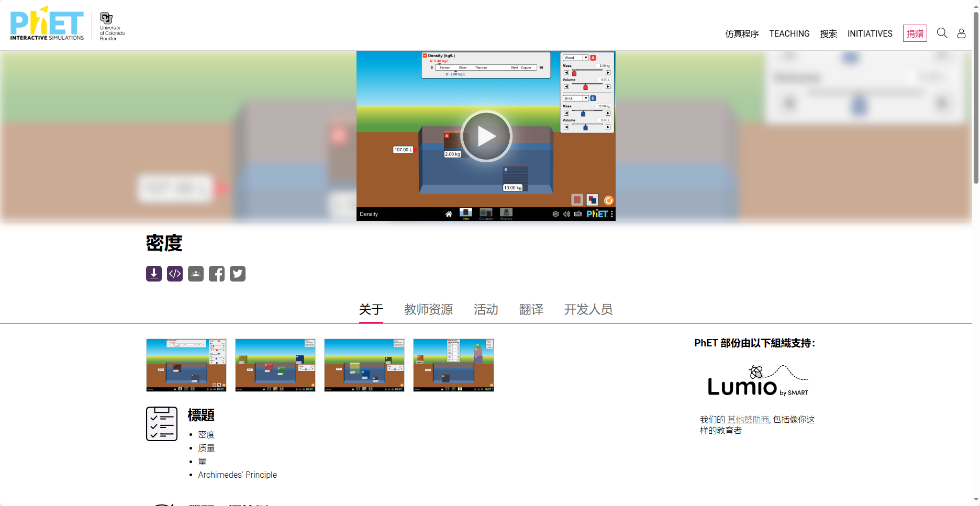
Task: Click block A's red Mass slider thumb
Action: point(574,73)
